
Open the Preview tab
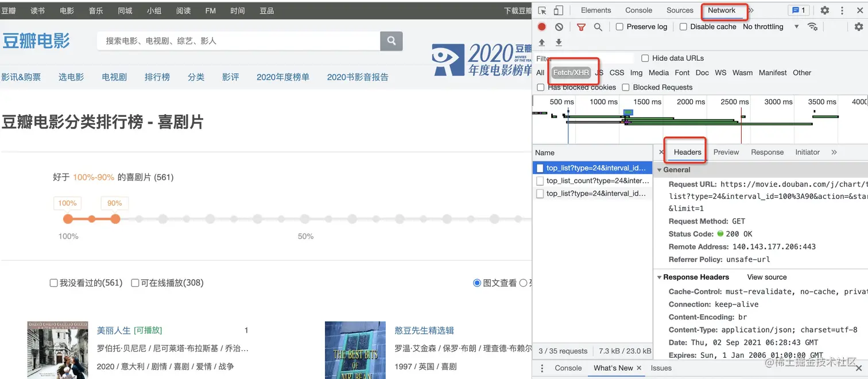click(x=726, y=152)
